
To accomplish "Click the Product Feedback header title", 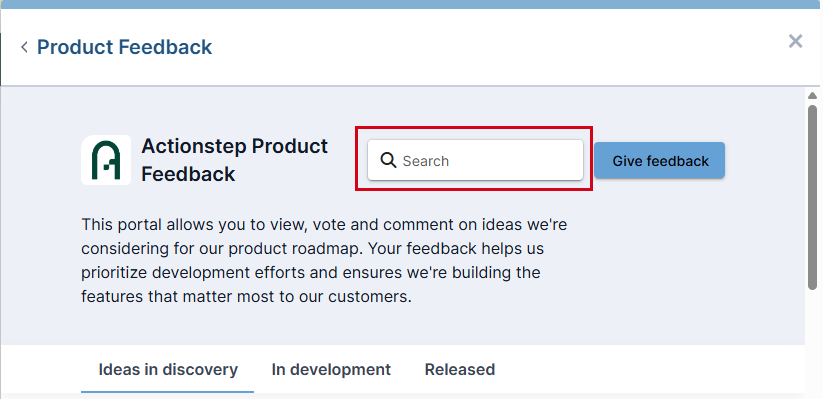I will (x=124, y=47).
